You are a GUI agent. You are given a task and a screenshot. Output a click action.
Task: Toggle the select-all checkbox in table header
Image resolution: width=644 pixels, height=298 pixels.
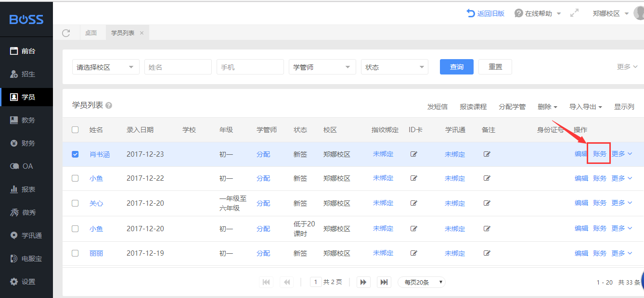pos(75,130)
